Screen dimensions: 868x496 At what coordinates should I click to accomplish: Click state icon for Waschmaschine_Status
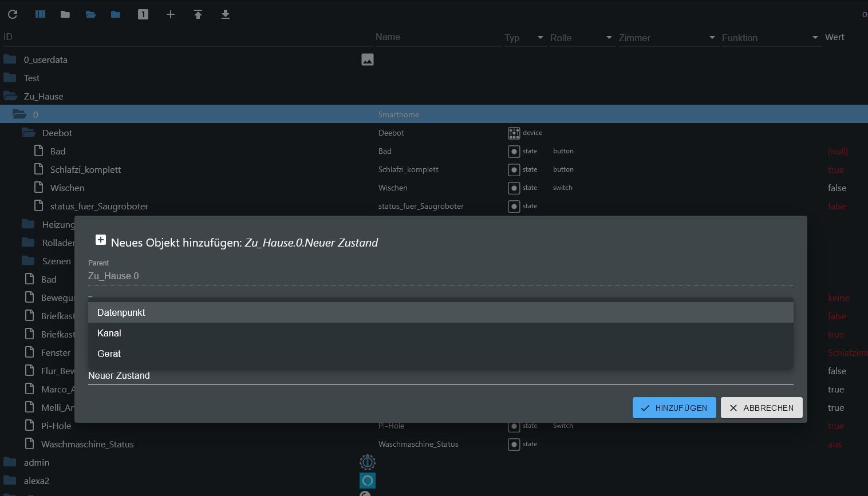coord(514,444)
